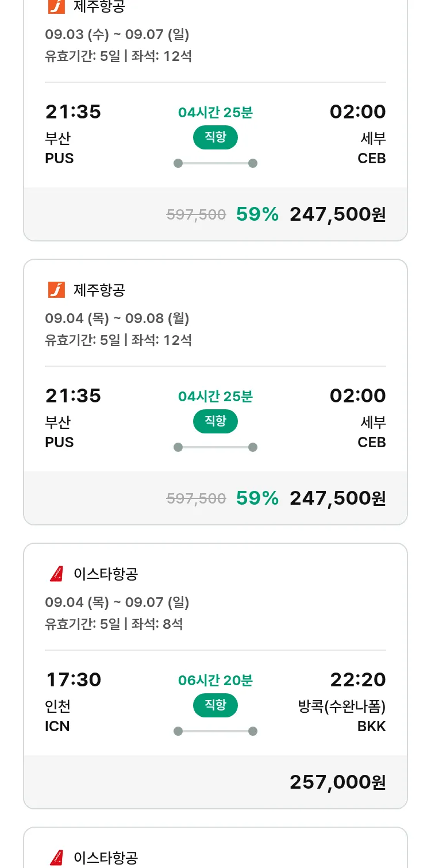
Task: Click Jeju Air logo on 09.04 flight card
Action: click(56, 290)
